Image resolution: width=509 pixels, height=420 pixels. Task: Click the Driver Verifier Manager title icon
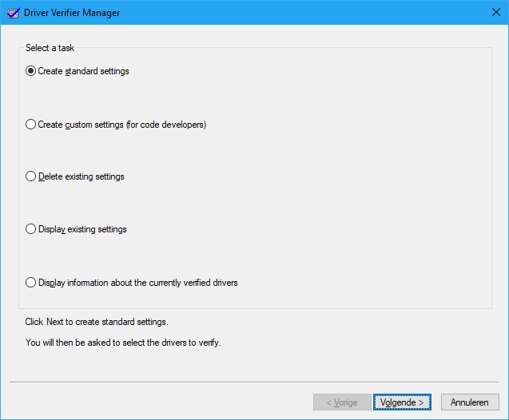pos(14,13)
